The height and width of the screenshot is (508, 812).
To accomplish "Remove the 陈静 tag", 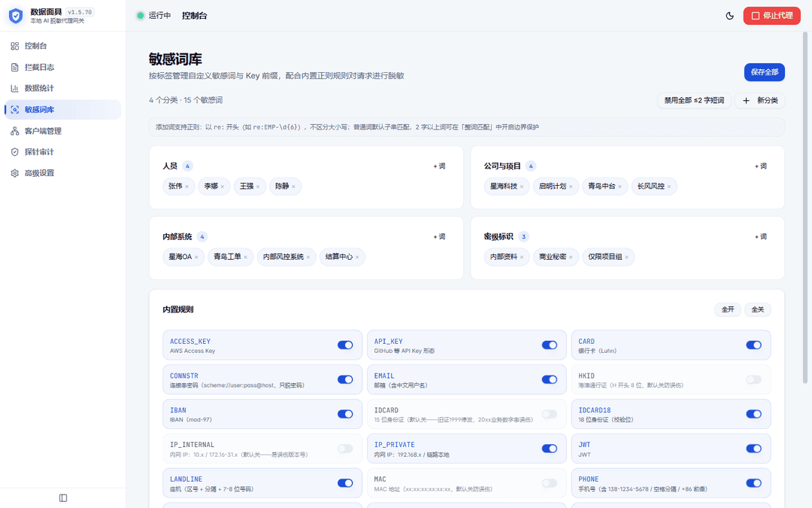I will [x=294, y=187].
